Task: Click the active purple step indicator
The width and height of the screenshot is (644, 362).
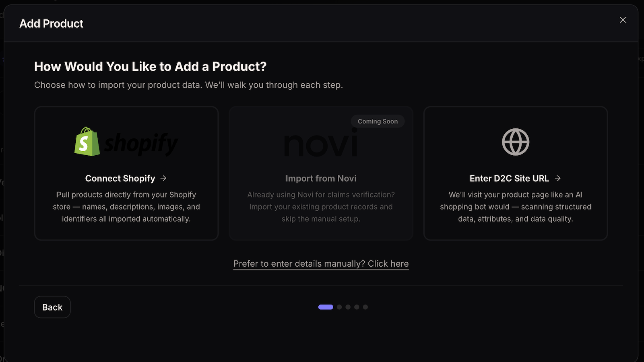Action: (x=326, y=307)
